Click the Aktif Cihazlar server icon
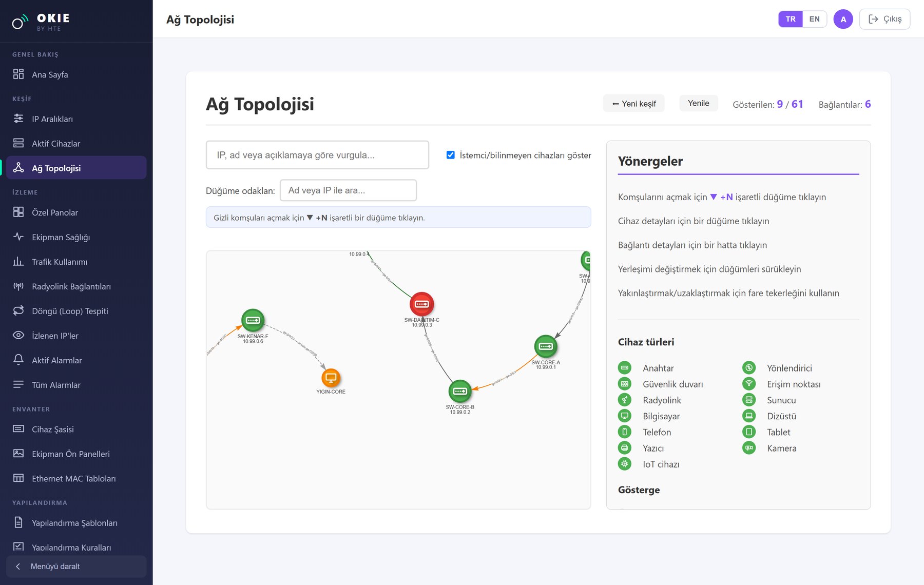The image size is (924, 585). [18, 143]
